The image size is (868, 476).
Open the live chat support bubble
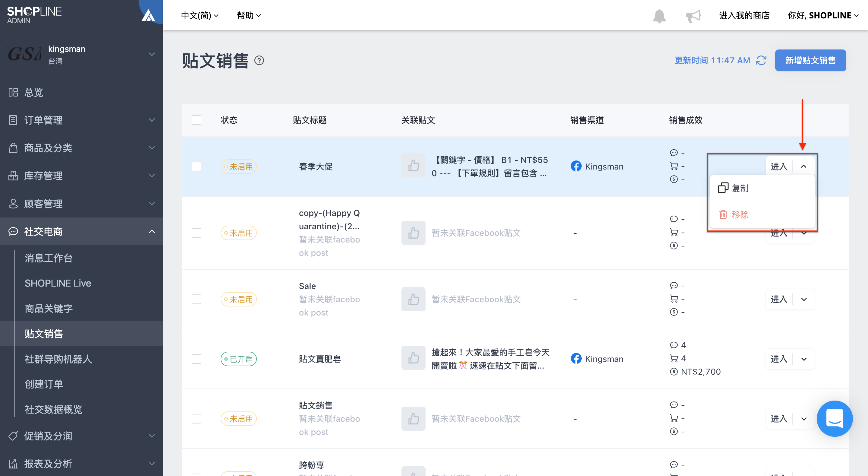(x=834, y=418)
